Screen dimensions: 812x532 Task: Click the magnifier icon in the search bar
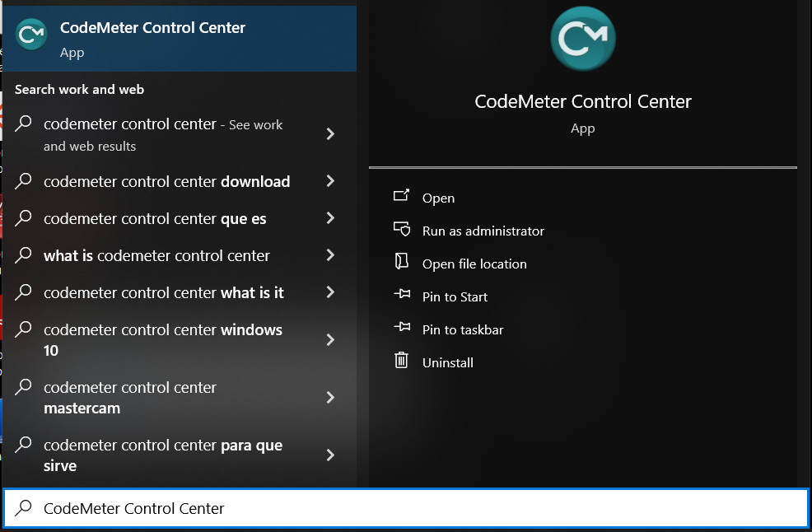pos(22,508)
